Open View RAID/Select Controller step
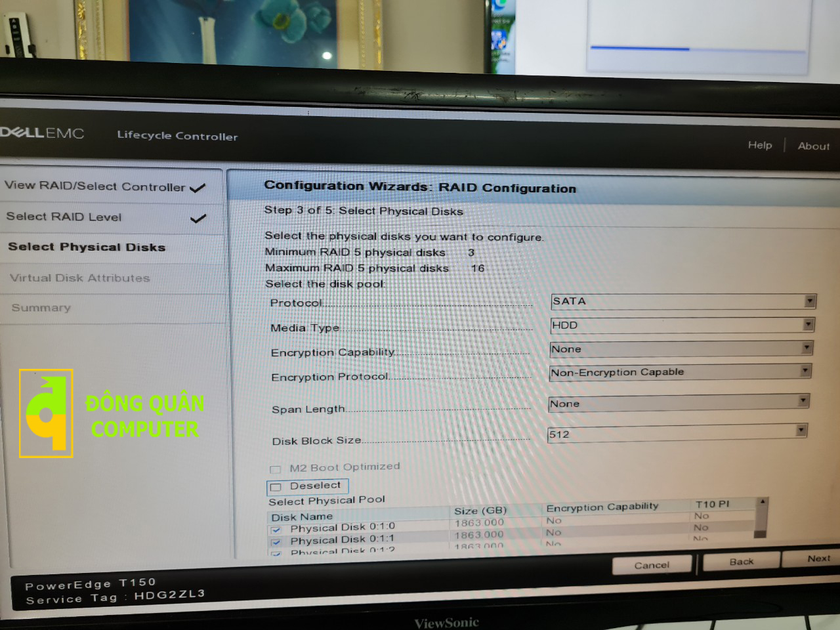The width and height of the screenshot is (840, 630). [x=95, y=186]
